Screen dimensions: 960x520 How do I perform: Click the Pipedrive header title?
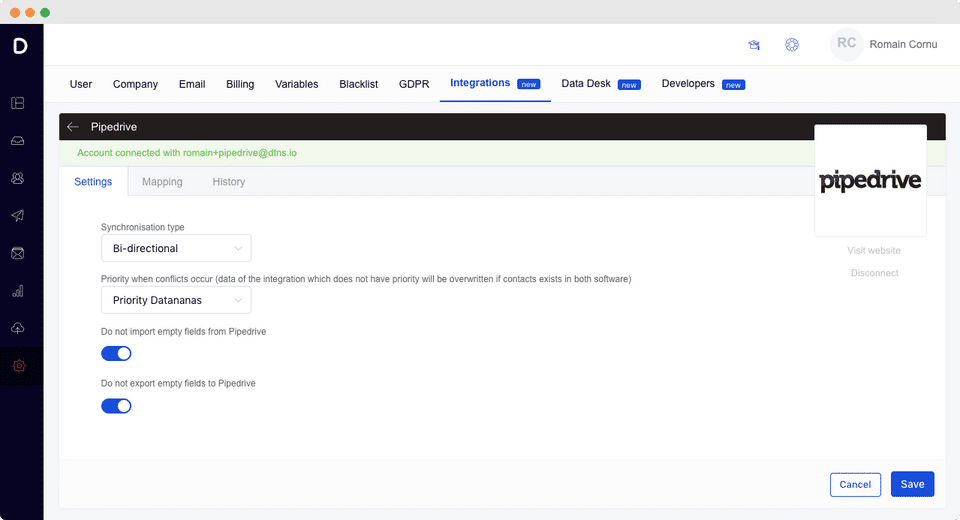(114, 127)
